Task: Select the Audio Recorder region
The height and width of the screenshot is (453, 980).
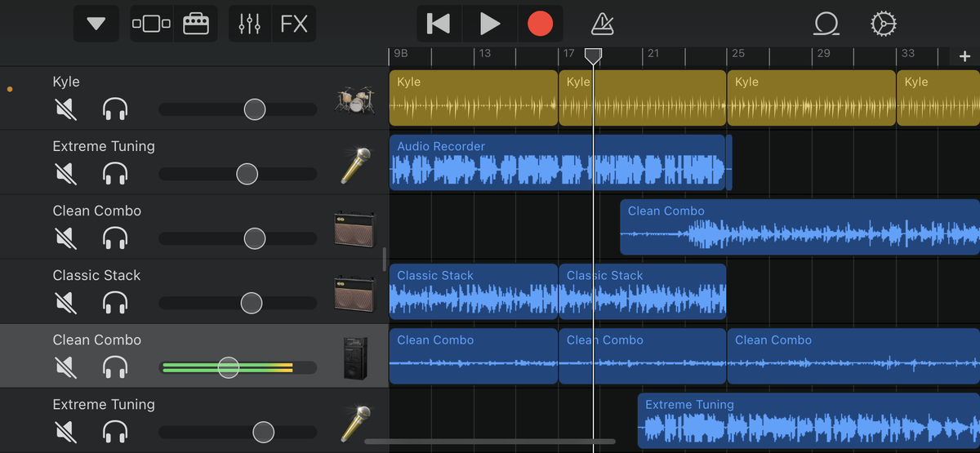Action: 558,162
